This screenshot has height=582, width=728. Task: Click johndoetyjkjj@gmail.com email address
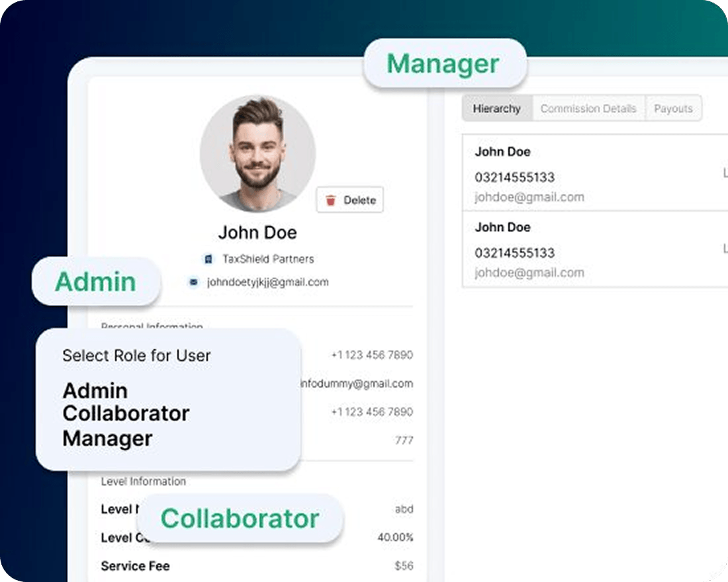tap(268, 282)
